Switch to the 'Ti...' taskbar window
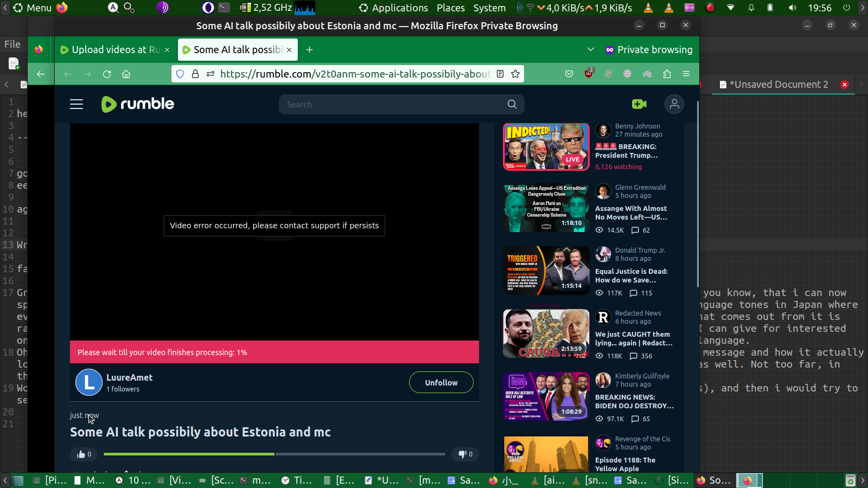 297,480
